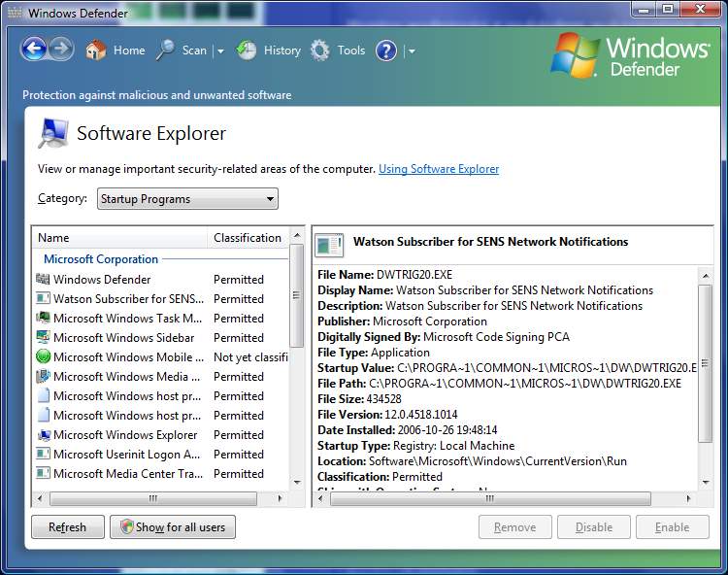The height and width of the screenshot is (575, 728).
Task: Click the Windows Defender title bar icon
Action: 15,13
